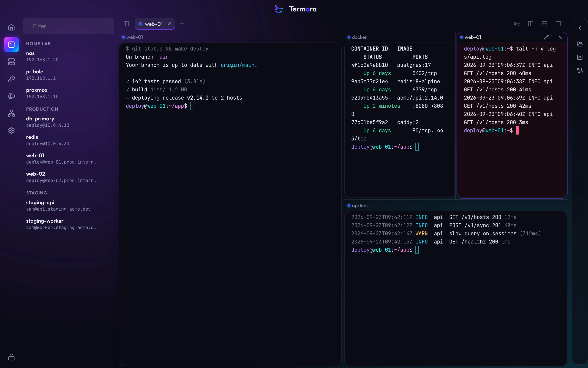Connect to the staging-worker host
Viewport: 588px width, 368px height.
[x=69, y=224]
